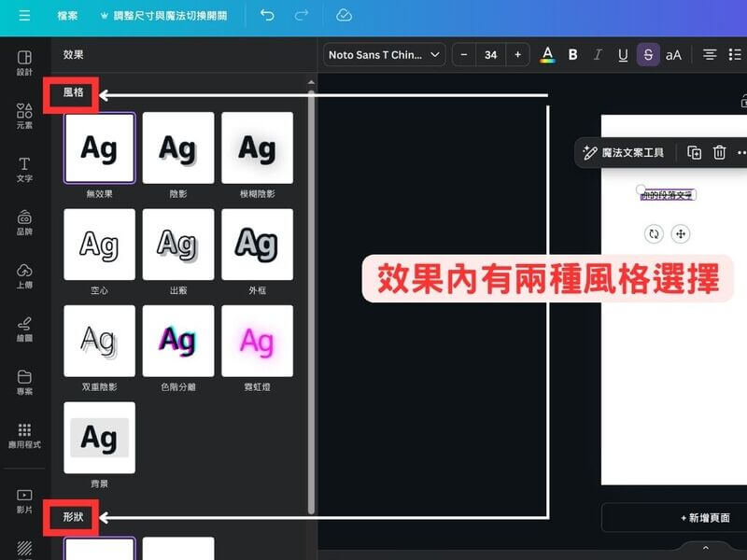
Task: Toggle bold text formatting
Action: [573, 55]
